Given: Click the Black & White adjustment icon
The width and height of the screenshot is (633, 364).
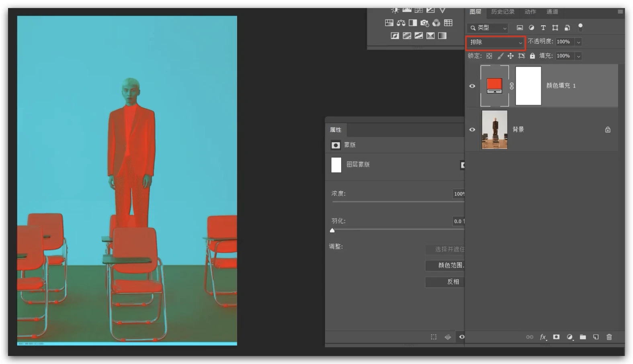Looking at the screenshot, I should pos(413,23).
